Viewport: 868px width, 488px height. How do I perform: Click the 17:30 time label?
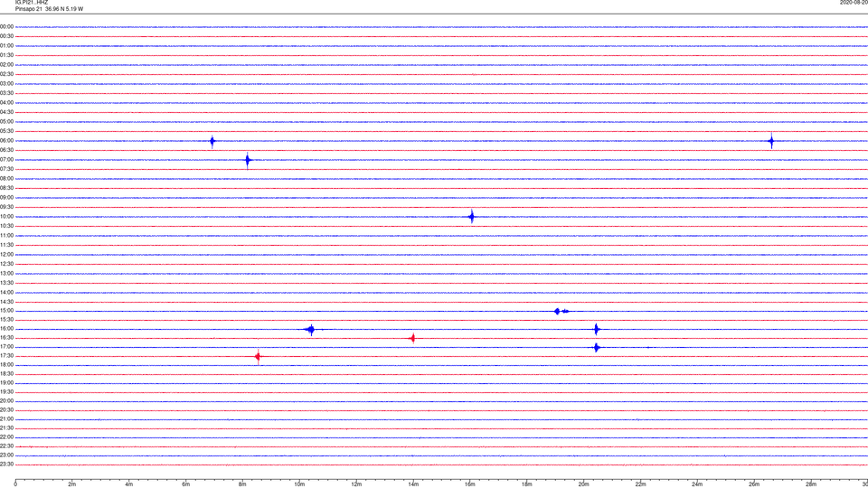(6, 356)
